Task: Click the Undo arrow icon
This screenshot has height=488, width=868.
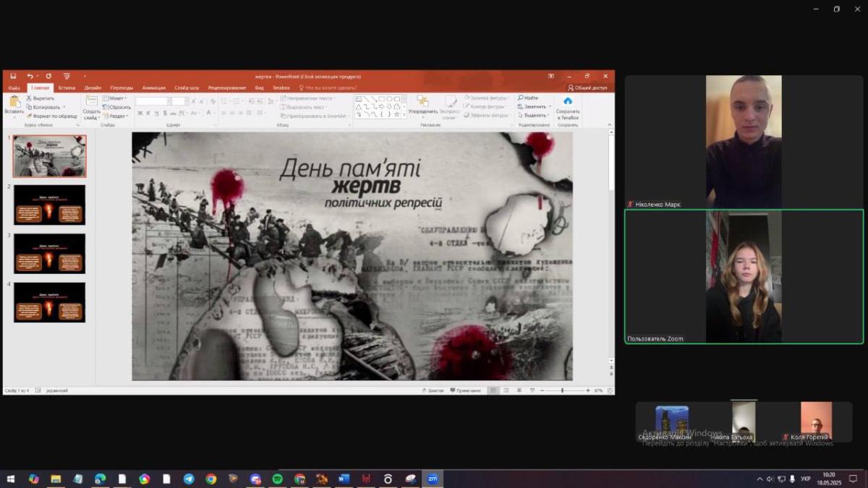Action: tap(30, 76)
